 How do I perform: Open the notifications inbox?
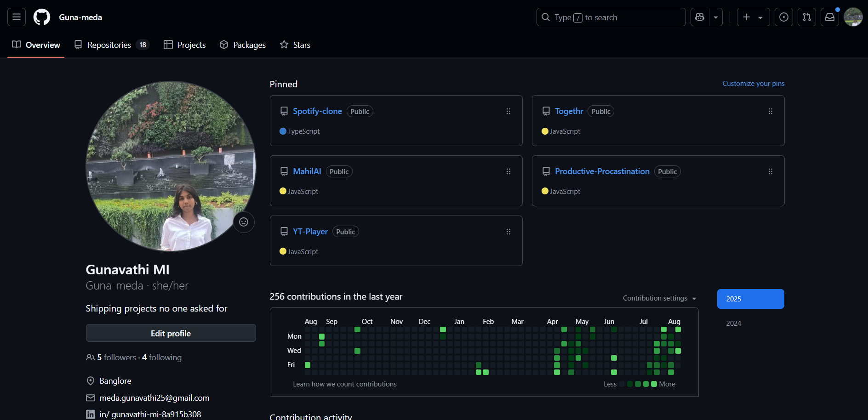(x=830, y=17)
